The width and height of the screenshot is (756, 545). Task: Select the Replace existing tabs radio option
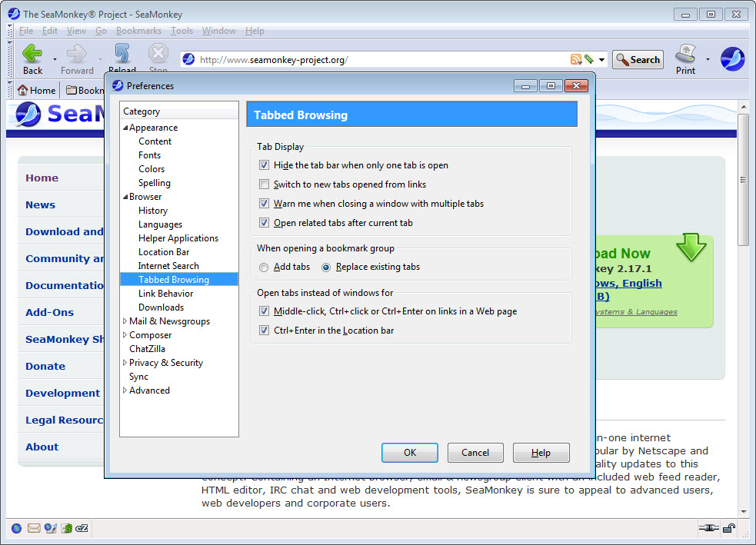click(326, 267)
